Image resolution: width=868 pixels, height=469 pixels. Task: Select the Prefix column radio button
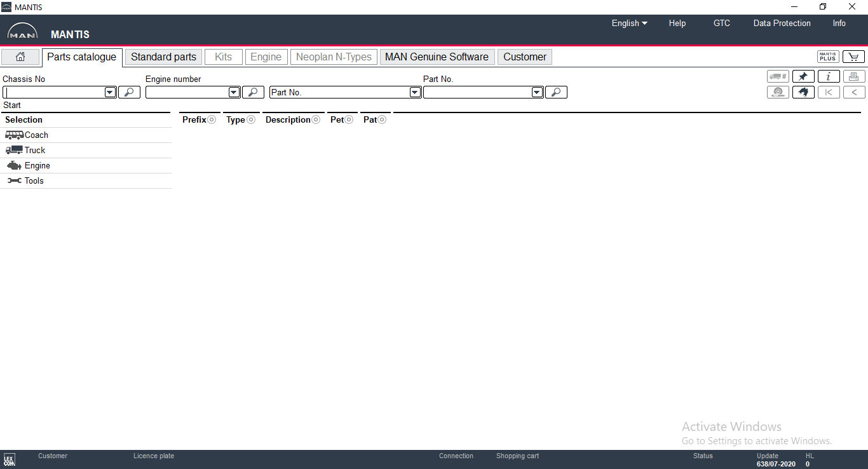pos(212,119)
